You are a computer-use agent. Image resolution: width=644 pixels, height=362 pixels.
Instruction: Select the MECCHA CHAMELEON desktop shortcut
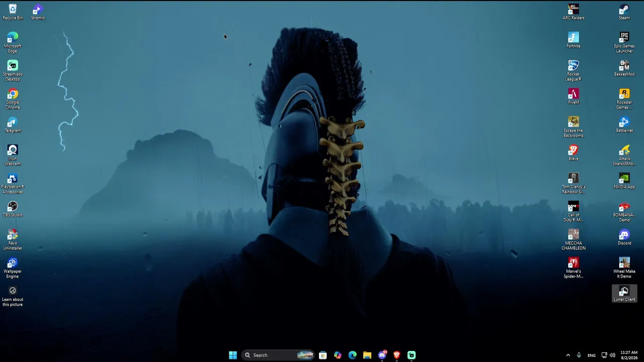[574, 240]
